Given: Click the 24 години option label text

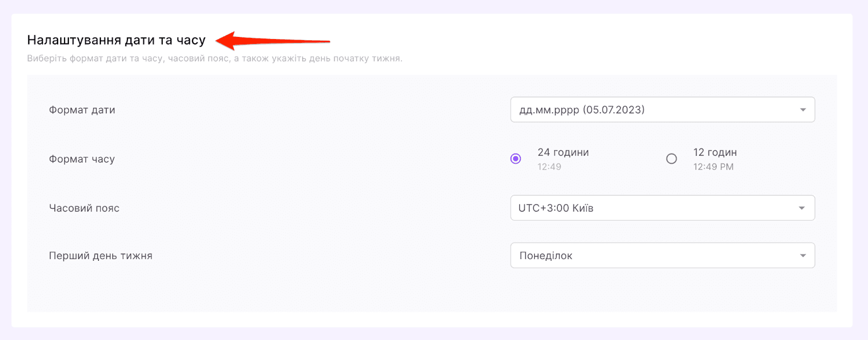Looking at the screenshot, I should click(563, 152).
